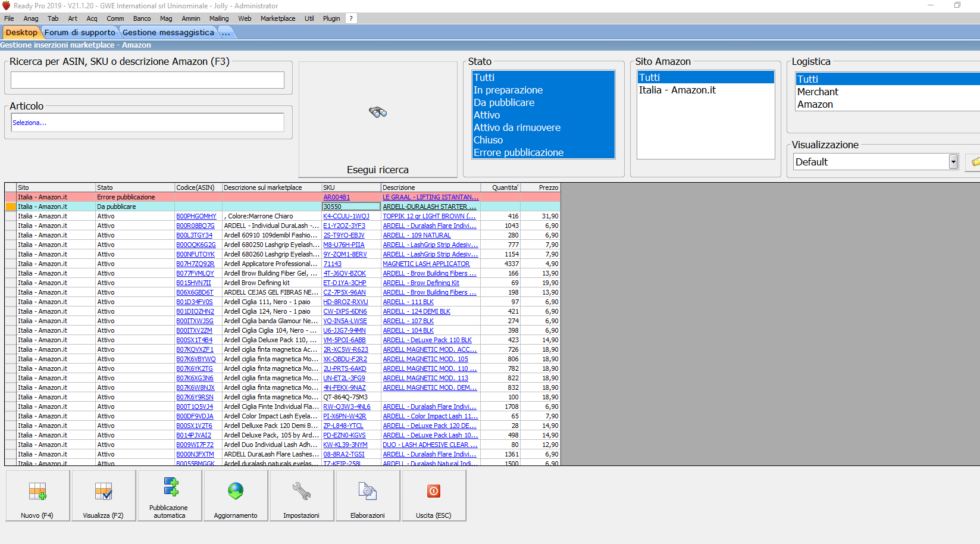Switch to Gestione messaggistica tab

(x=168, y=33)
